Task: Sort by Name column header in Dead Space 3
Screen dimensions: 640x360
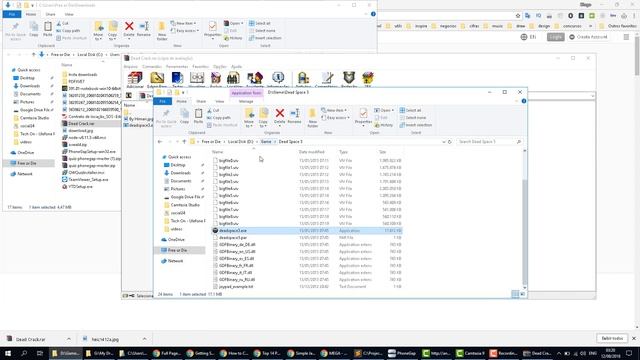Action: [218, 152]
